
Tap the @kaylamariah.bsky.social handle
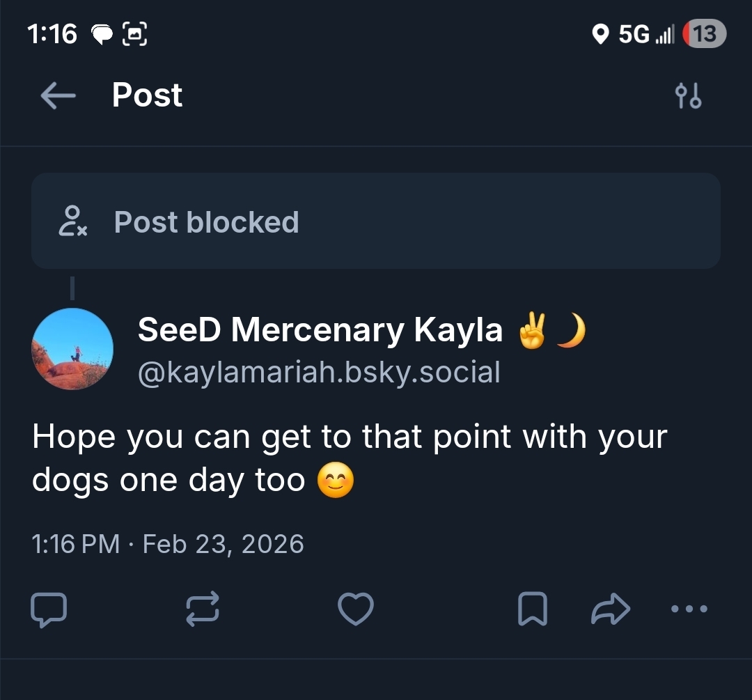coord(319,373)
